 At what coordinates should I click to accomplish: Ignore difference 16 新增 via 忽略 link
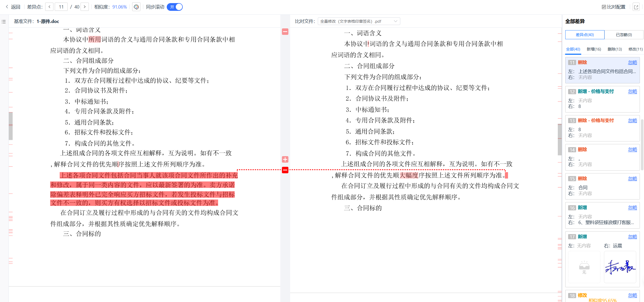tap(632, 208)
